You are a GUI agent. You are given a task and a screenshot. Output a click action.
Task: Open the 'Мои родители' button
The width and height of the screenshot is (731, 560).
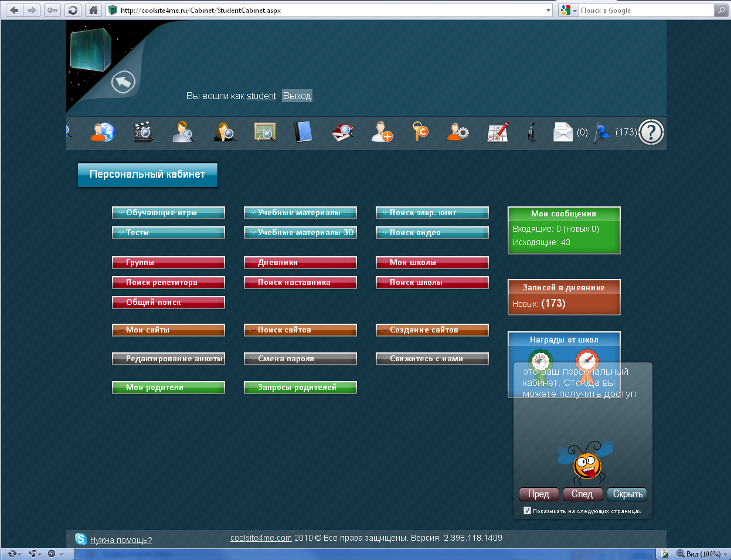pyautogui.click(x=168, y=388)
